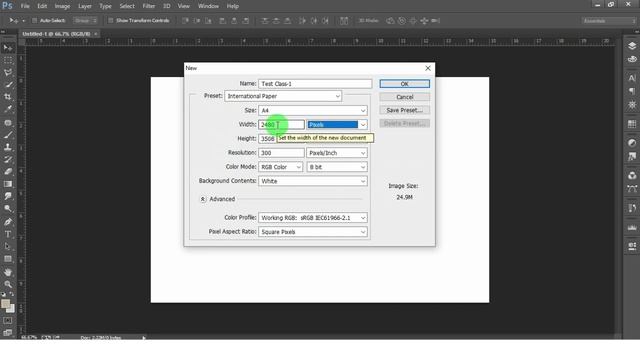Open the Background Contents dropdown
Screen dimensions: 640x360
313,181
